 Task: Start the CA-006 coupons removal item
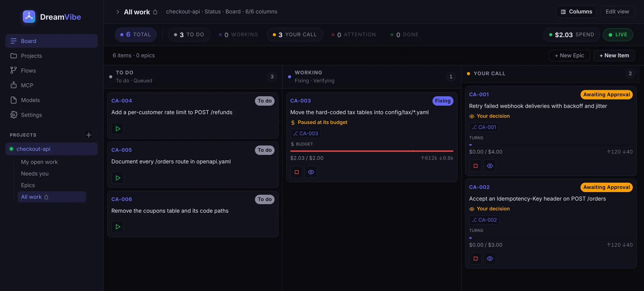coord(118,227)
